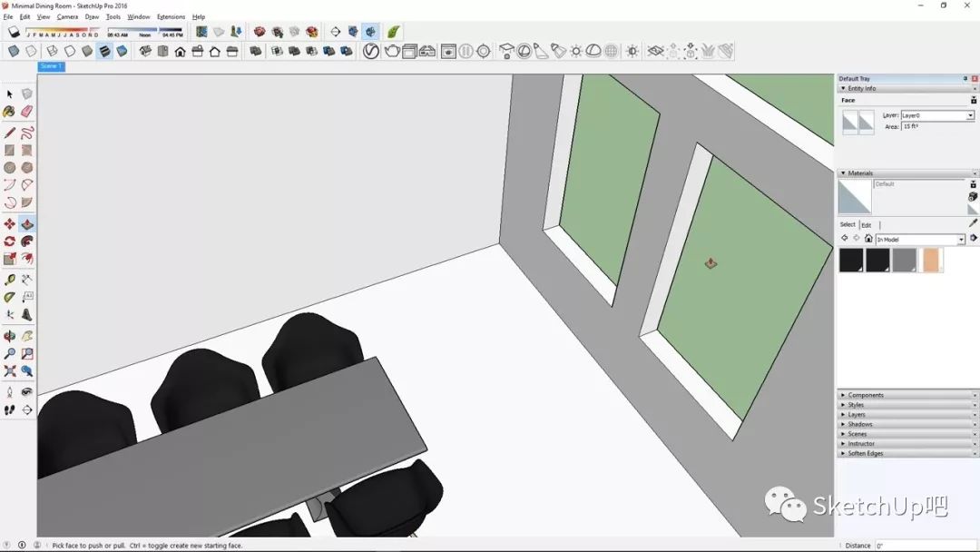
Task: Open the Extensions menu
Action: 171,16
